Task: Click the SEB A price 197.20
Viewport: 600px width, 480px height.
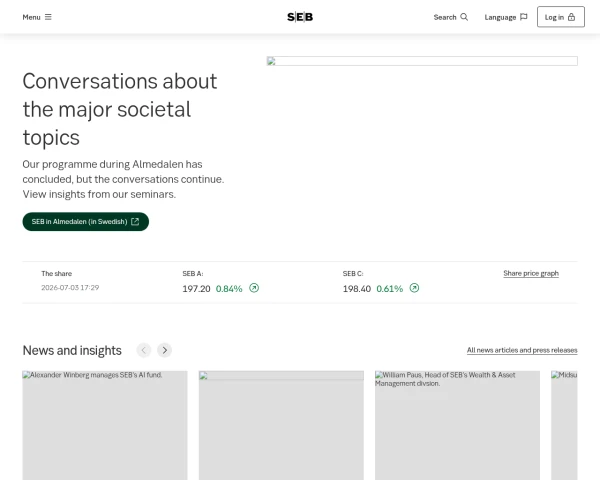Action: 196,289
